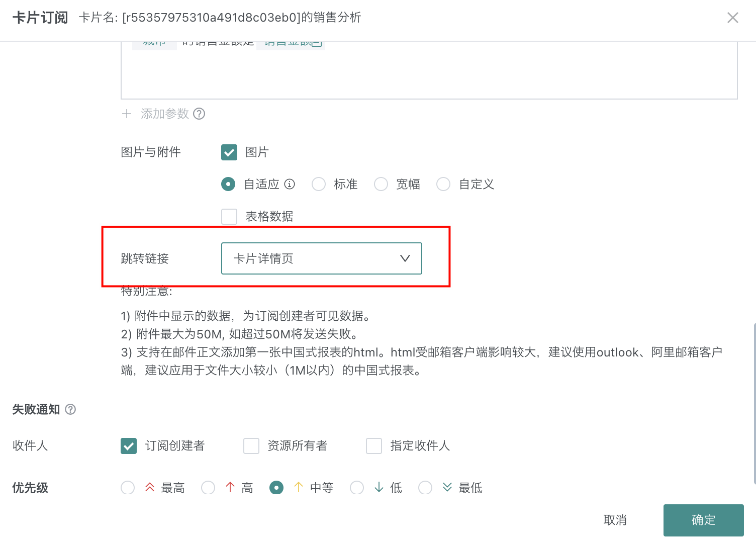The height and width of the screenshot is (541, 756).
Task: Choose the 宽幅 image size option
Action: click(381, 185)
